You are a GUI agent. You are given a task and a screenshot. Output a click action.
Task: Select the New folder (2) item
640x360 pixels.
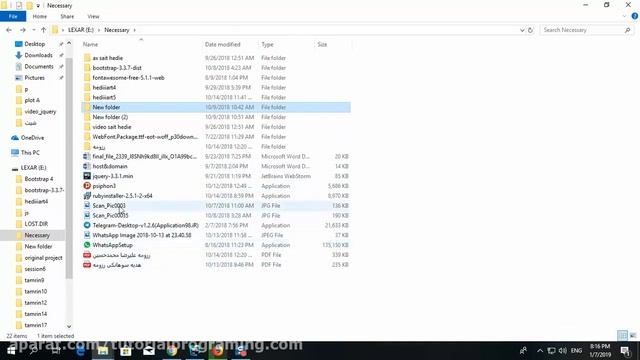click(x=110, y=117)
